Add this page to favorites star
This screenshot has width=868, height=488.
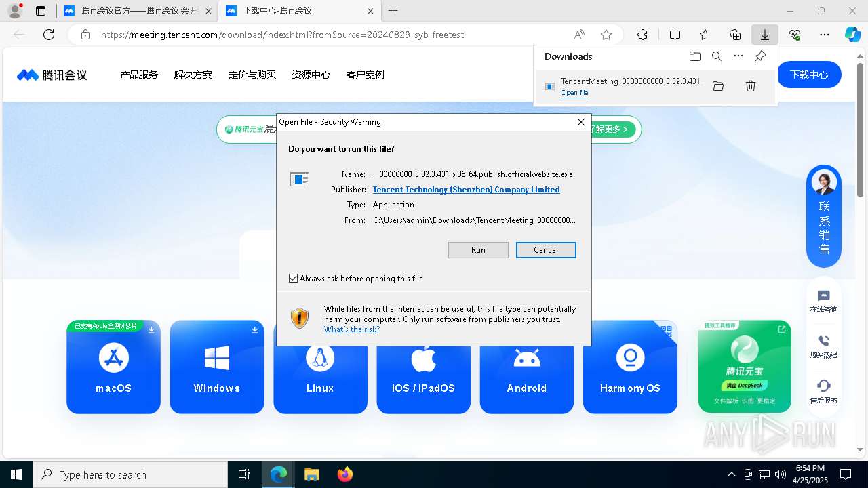(606, 35)
